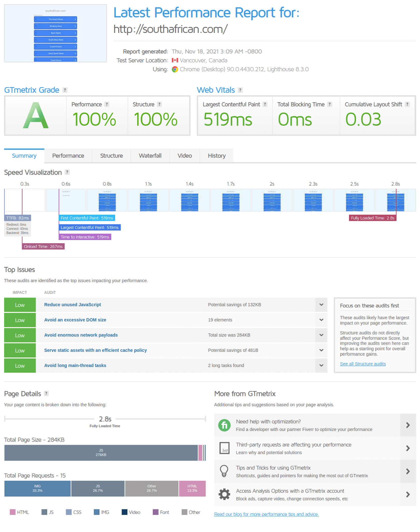Click the Canada flag icon
Screen dimensions: 420x532
click(x=175, y=60)
